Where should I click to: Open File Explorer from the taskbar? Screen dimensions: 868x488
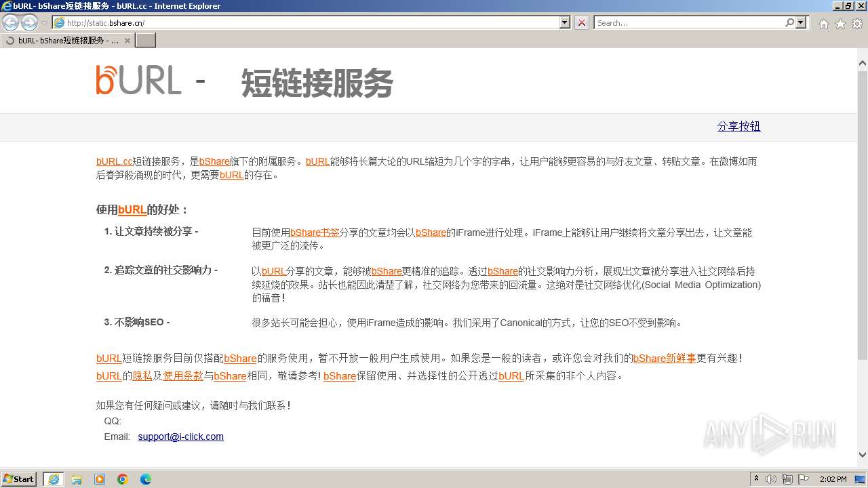click(x=77, y=479)
